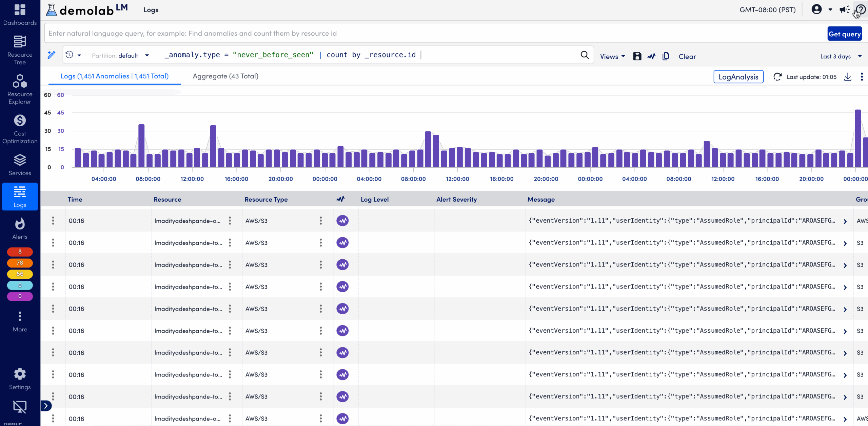Open the Cost Optimization section

20,128
